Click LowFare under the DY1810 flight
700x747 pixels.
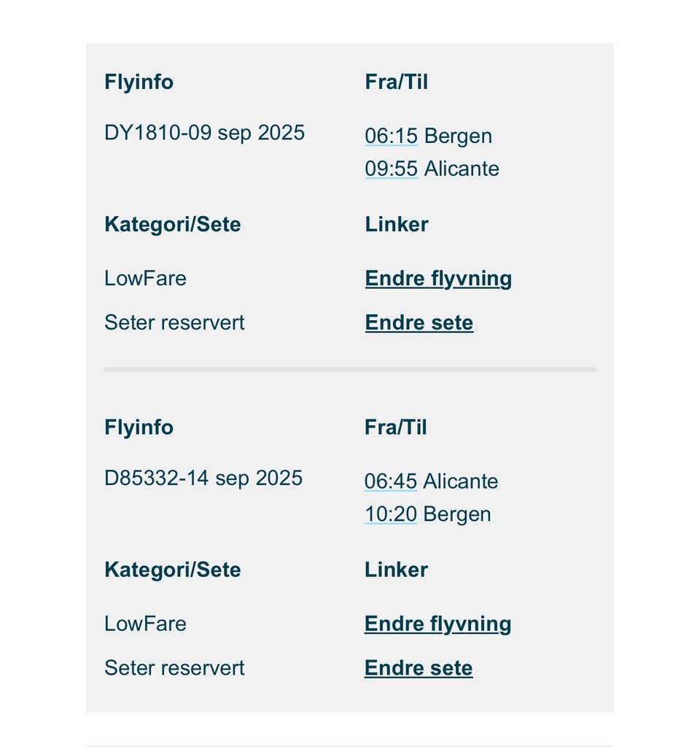coord(145,279)
